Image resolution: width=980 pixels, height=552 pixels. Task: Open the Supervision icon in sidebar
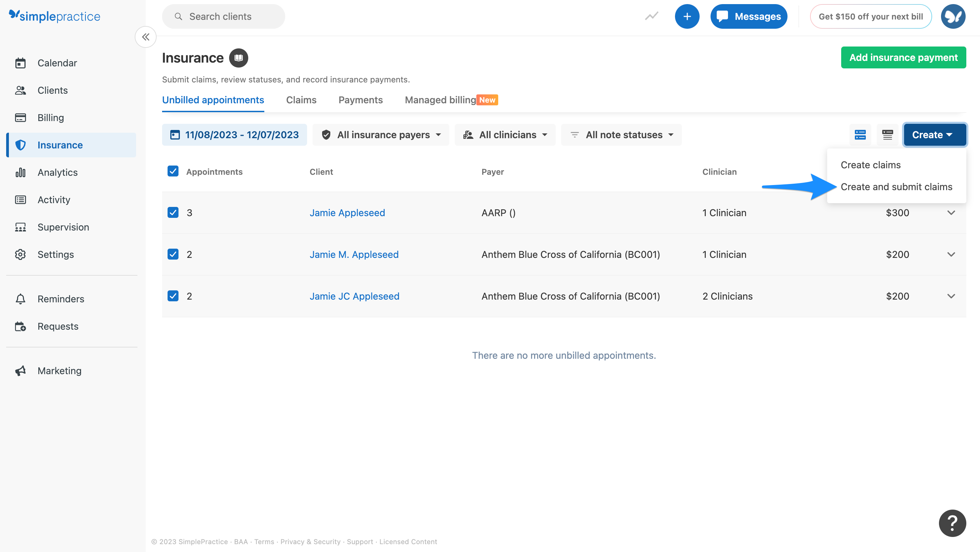coord(21,227)
